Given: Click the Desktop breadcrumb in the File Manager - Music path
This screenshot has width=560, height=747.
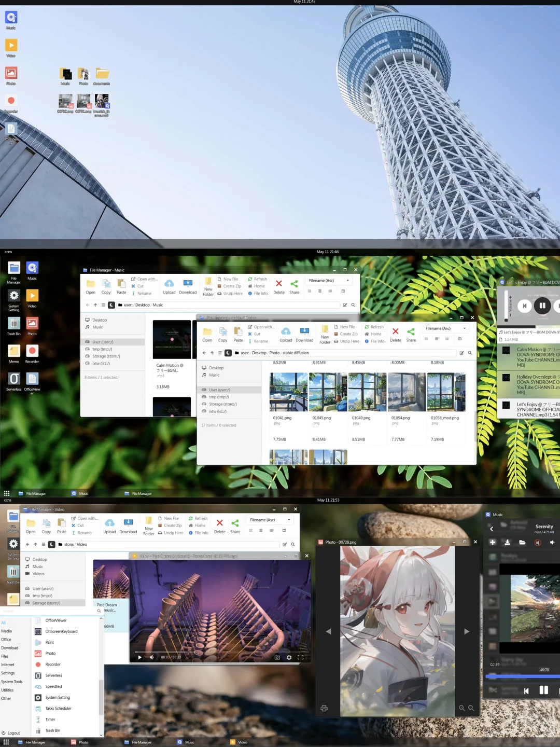Looking at the screenshot, I should coord(143,305).
